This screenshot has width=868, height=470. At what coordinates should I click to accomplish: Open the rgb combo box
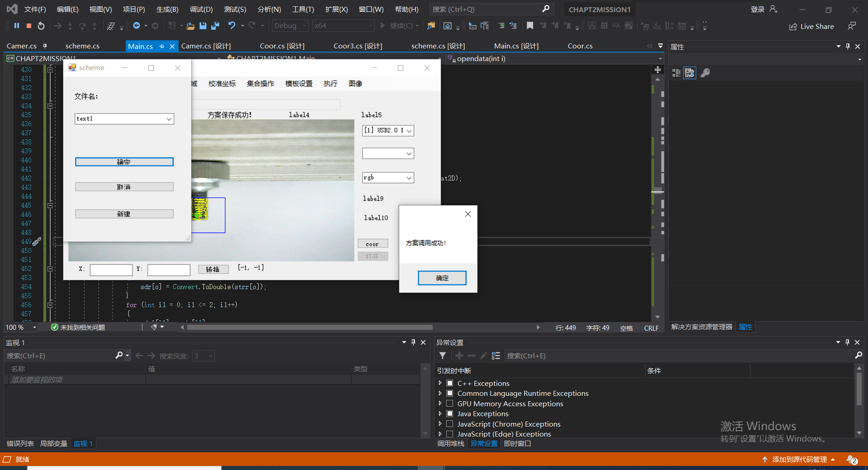(x=409, y=178)
